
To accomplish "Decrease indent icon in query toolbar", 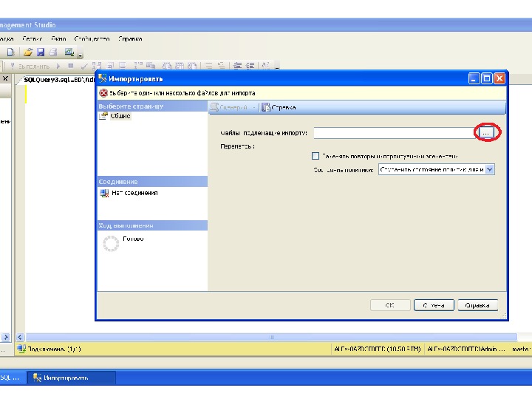I will click(x=237, y=66).
